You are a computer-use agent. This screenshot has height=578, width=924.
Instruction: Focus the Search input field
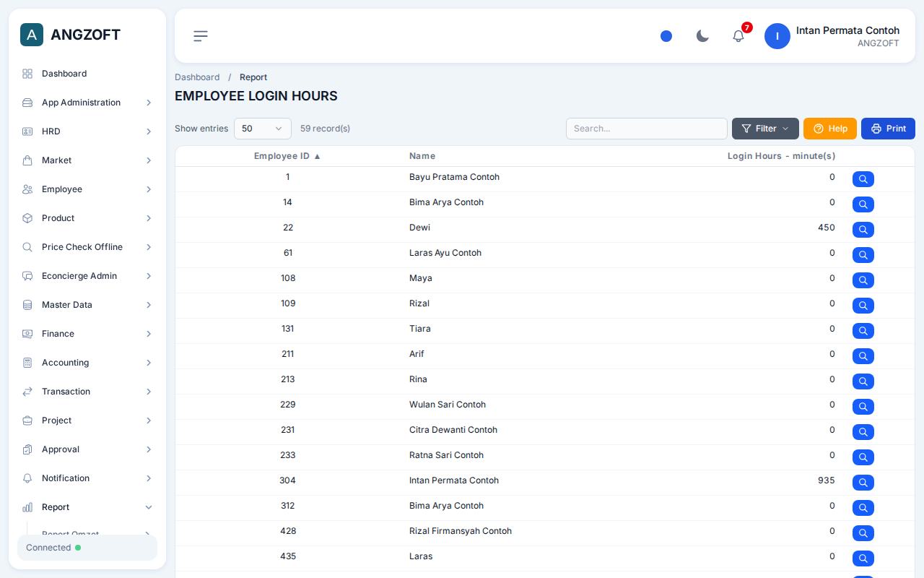pos(647,129)
